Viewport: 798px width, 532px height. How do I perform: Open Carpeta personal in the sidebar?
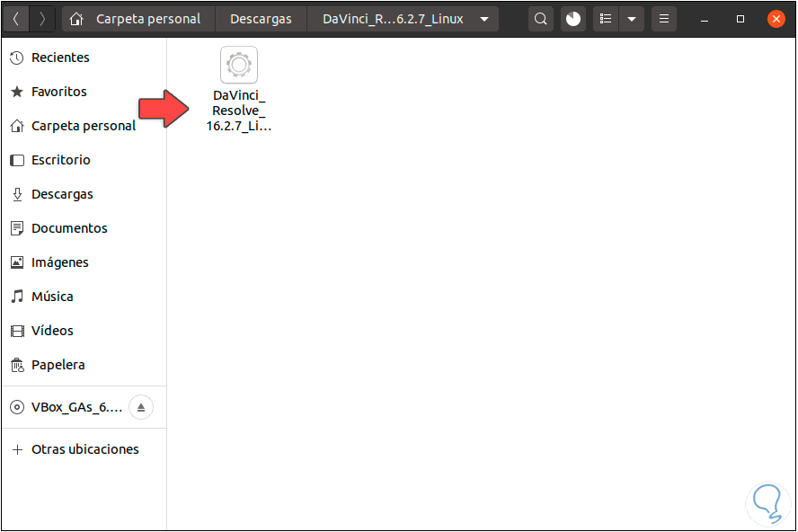[x=84, y=126]
